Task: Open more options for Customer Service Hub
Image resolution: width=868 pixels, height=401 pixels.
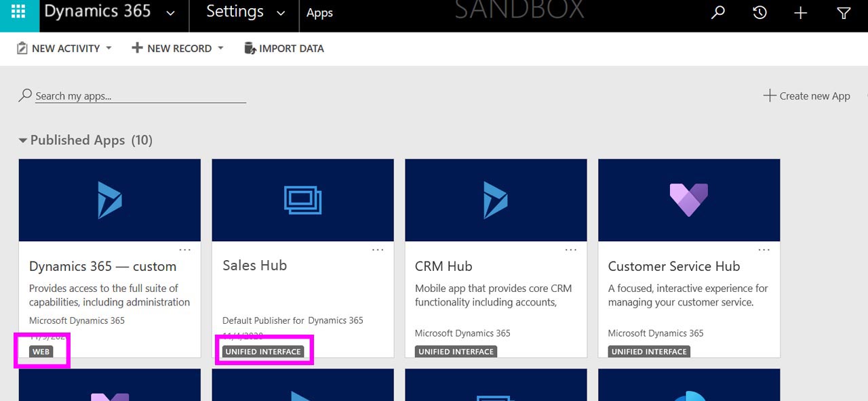Action: pyautogui.click(x=764, y=249)
